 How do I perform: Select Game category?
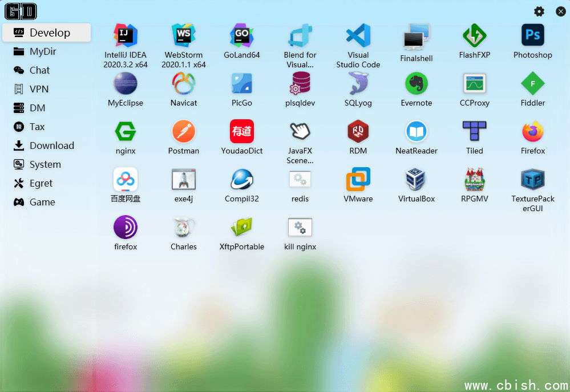point(47,202)
